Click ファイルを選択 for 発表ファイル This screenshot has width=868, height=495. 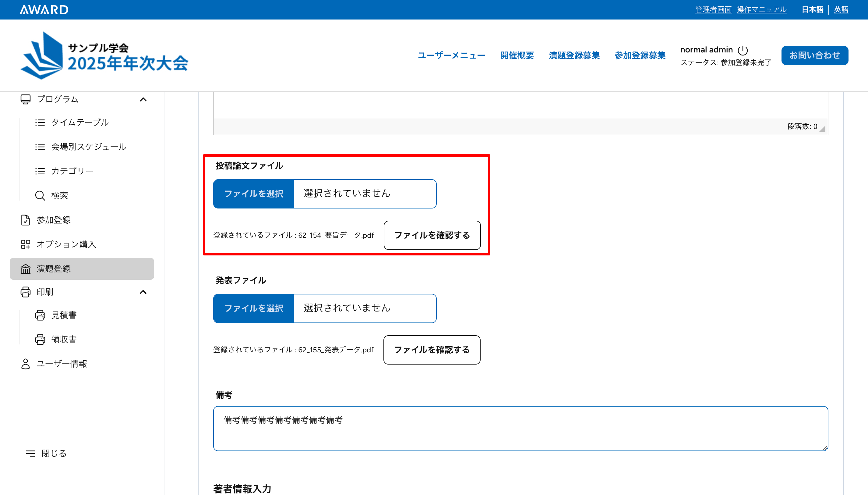point(253,308)
